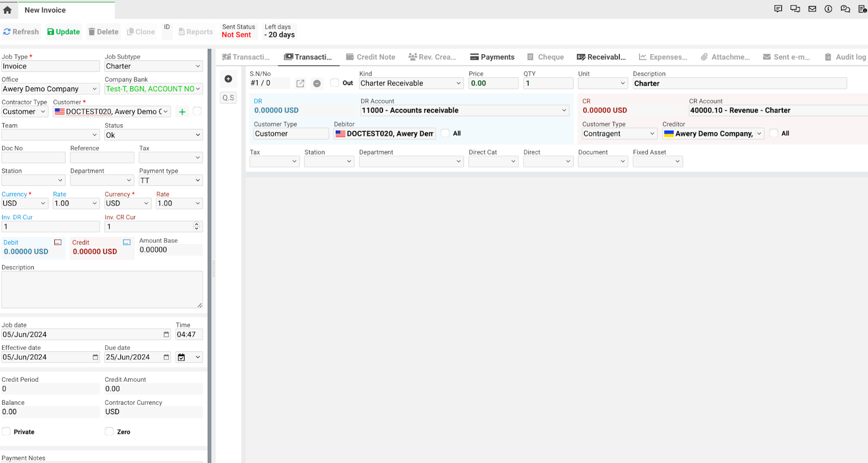Add a new transaction row with plus icon
The height and width of the screenshot is (463, 868).
coord(228,79)
